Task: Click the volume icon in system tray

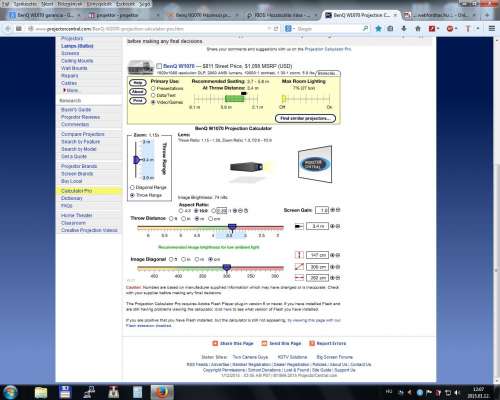Action: [457, 393]
